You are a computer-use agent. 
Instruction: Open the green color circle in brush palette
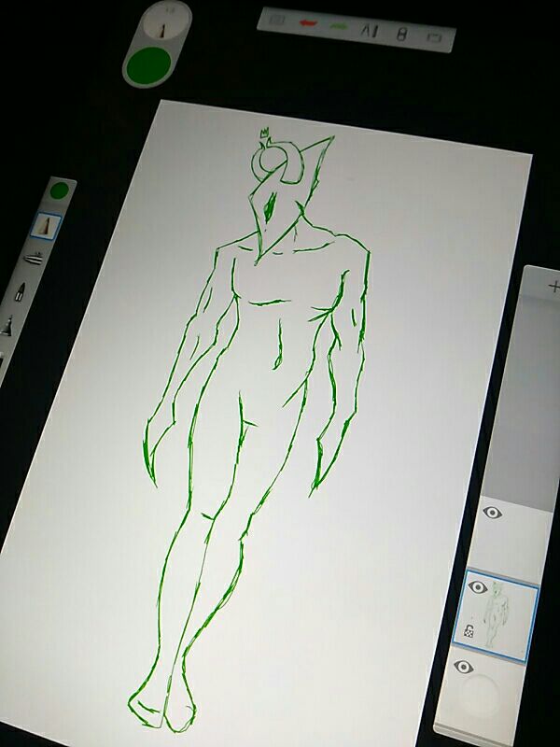[x=60, y=190]
